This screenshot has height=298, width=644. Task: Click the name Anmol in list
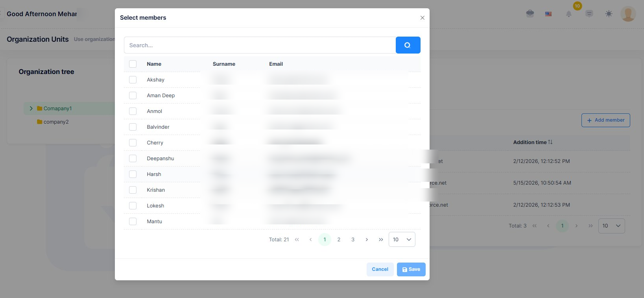pyautogui.click(x=155, y=111)
